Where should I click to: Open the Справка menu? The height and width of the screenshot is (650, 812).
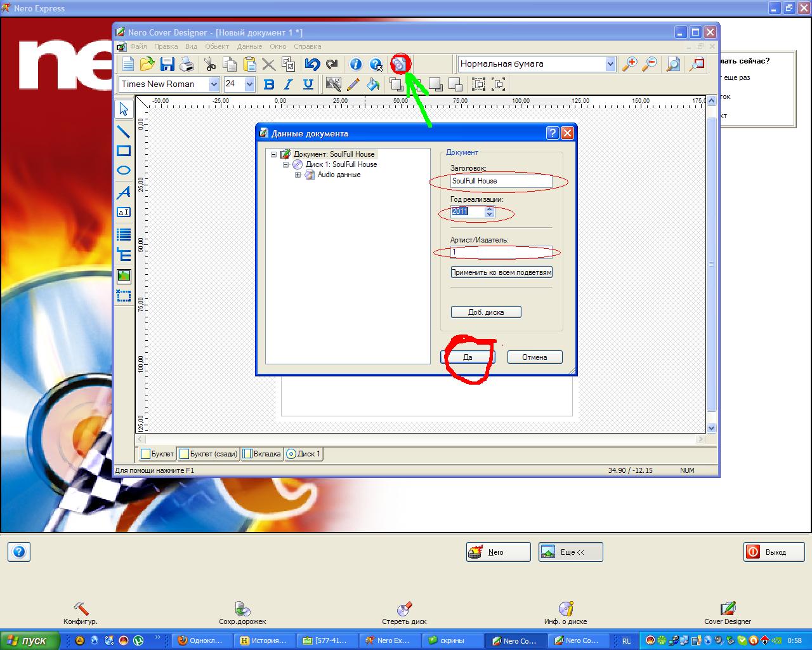click(x=308, y=46)
